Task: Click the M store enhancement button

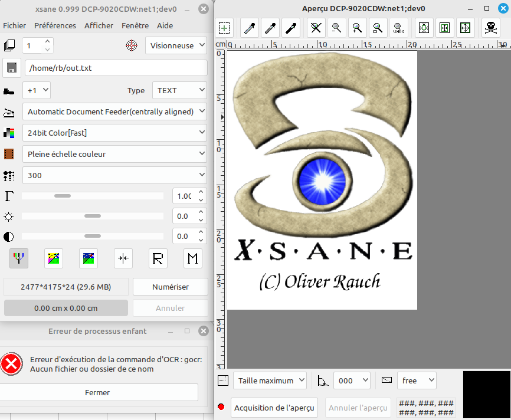Action: pos(192,258)
